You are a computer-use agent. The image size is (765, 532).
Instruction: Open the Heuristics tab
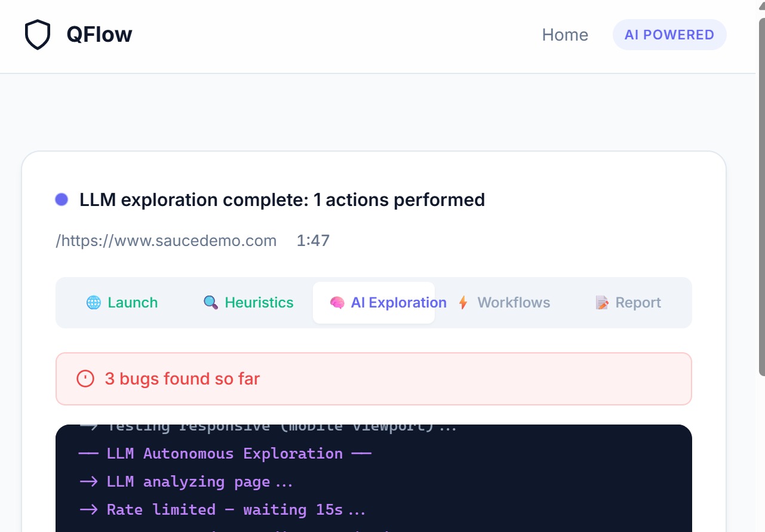coord(248,303)
